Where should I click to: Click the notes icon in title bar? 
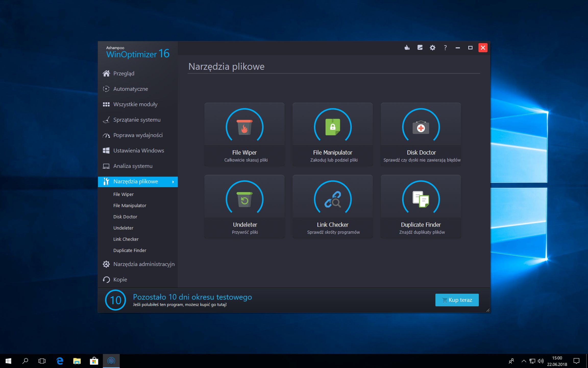[x=420, y=48]
